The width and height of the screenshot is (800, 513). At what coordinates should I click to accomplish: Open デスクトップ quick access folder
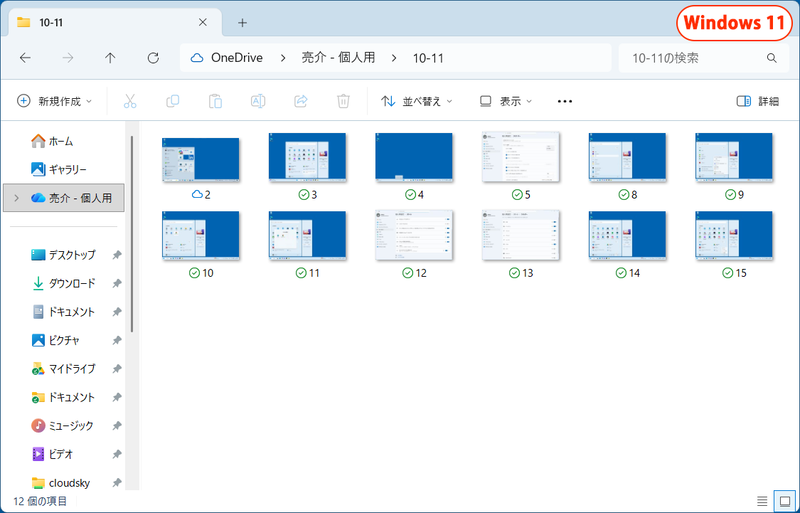coord(63,254)
